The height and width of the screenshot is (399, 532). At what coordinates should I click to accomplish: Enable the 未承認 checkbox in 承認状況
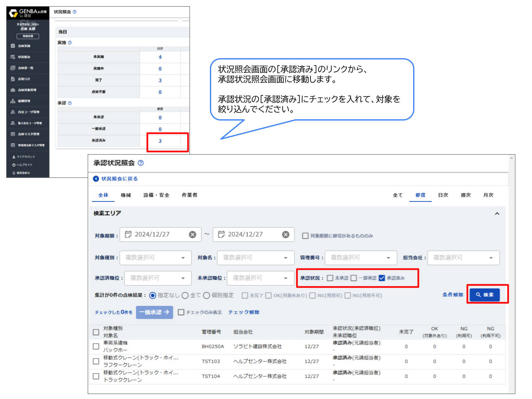coord(330,278)
